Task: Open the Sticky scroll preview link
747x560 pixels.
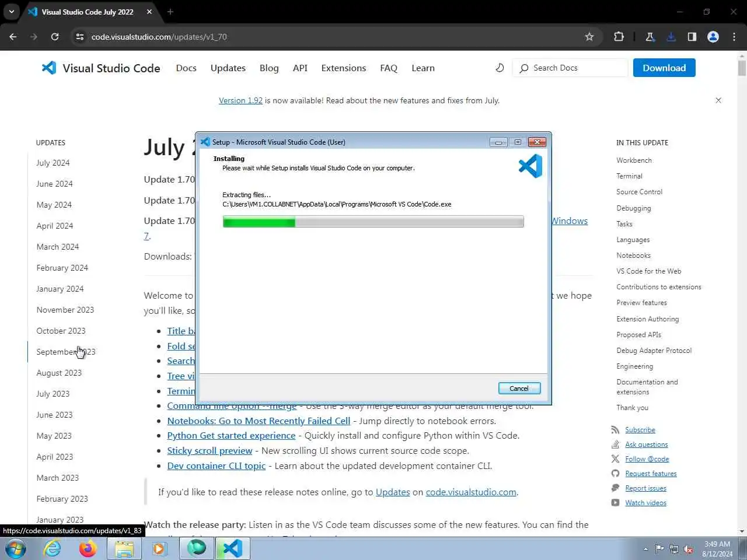Action: pos(210,450)
